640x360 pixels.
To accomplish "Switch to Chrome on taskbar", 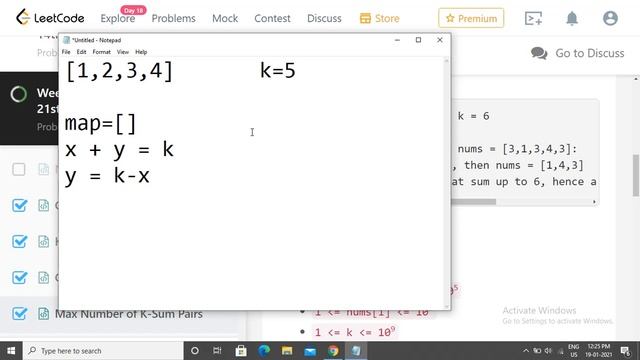I will [333, 351].
